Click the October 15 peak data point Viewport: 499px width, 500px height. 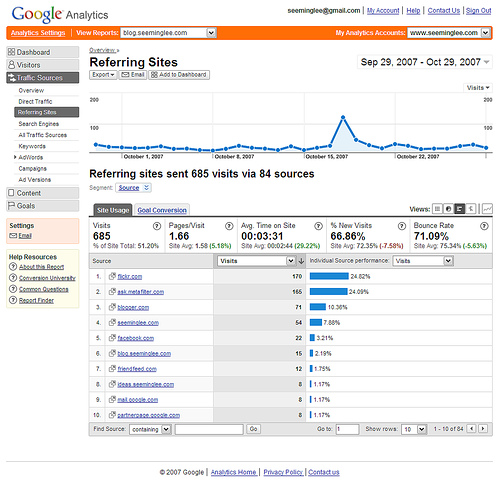(x=343, y=117)
